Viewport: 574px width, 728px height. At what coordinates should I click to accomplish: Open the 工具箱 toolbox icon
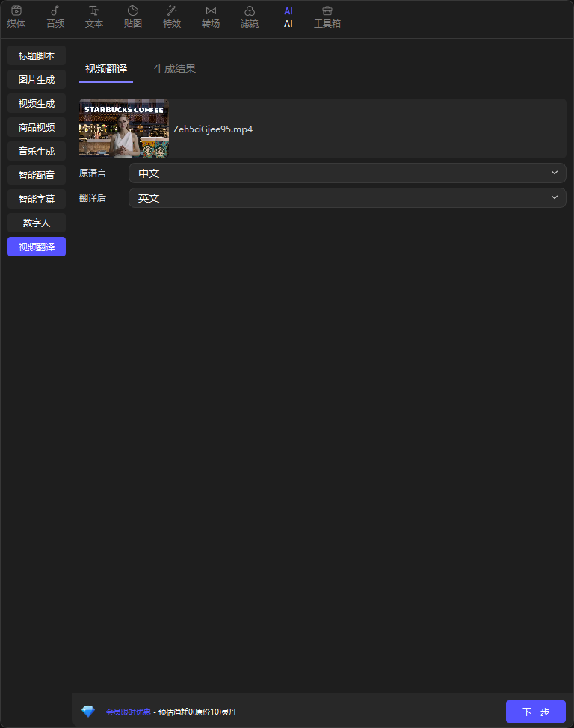tap(327, 11)
